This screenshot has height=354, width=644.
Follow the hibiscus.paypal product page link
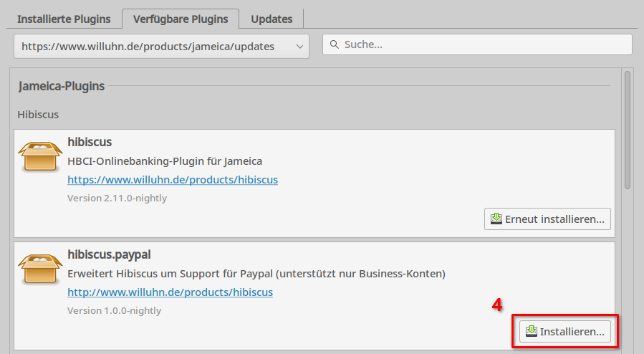[x=170, y=292]
